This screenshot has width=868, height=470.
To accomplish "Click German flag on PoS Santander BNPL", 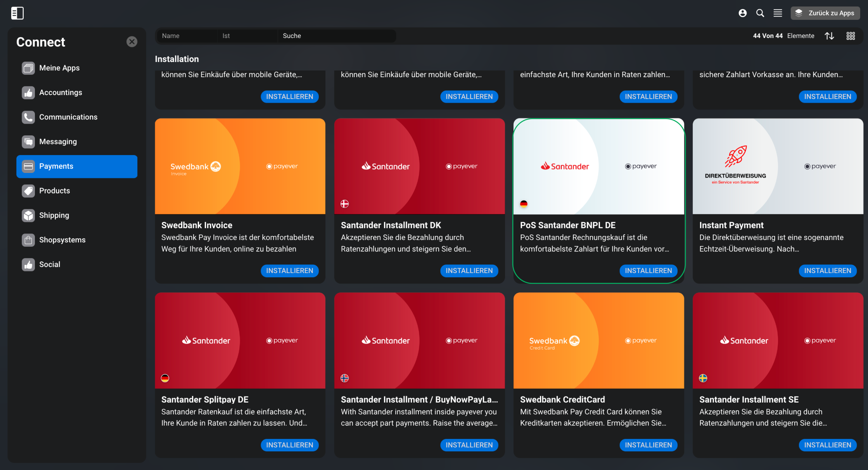I will (x=524, y=204).
